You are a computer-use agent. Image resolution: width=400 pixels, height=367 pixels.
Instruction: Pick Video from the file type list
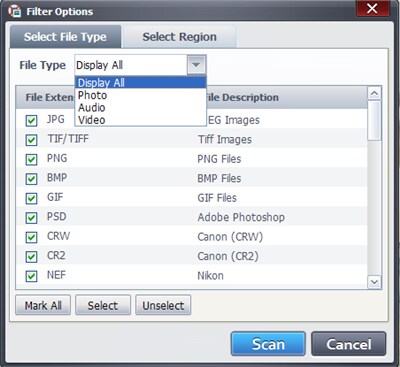point(140,120)
